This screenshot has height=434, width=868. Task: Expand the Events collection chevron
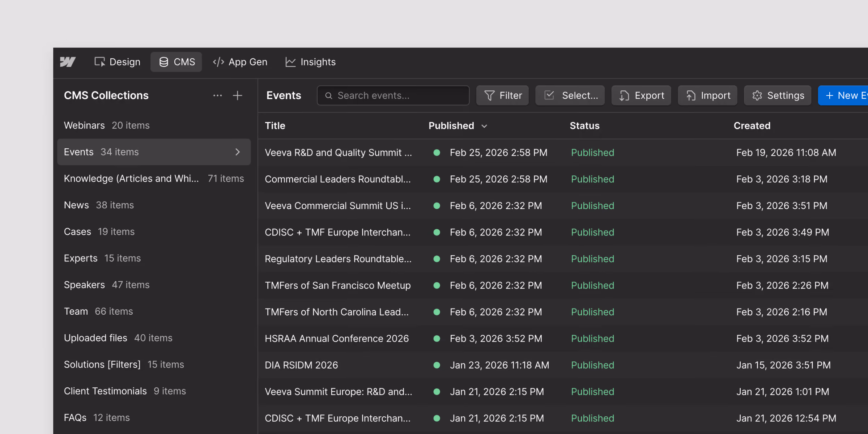point(238,152)
